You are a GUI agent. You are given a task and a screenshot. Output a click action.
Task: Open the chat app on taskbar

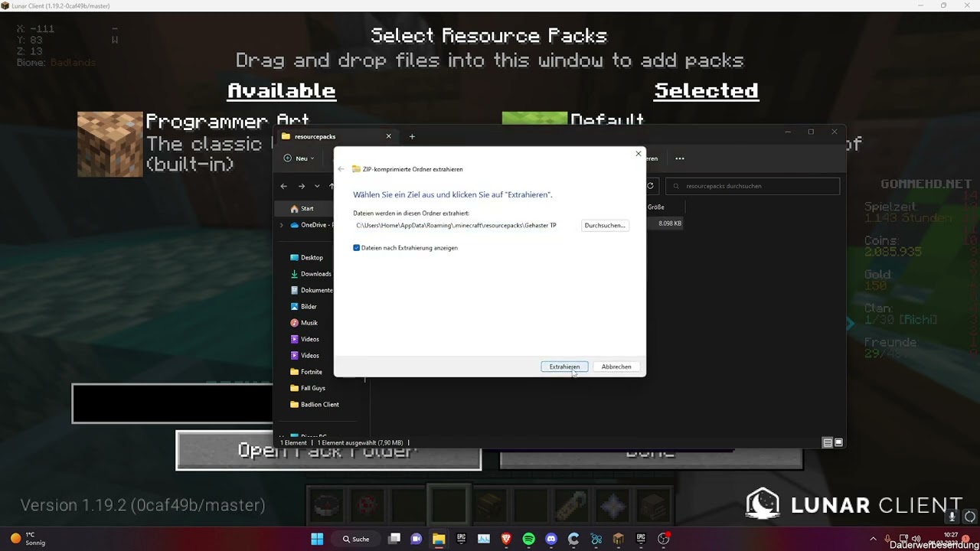pos(416,539)
